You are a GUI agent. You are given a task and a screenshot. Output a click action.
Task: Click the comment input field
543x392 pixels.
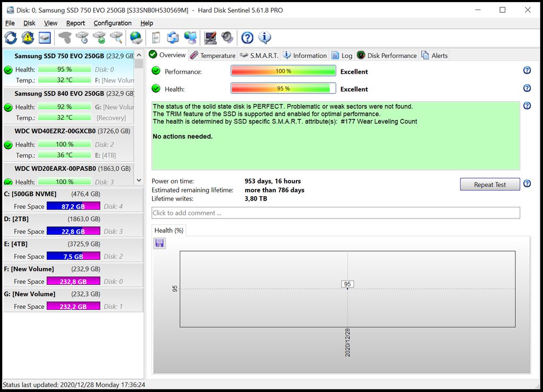[335, 213]
